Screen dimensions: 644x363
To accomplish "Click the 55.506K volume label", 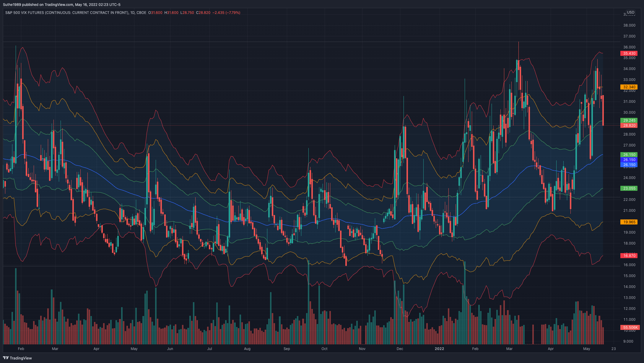I will coord(630,328).
